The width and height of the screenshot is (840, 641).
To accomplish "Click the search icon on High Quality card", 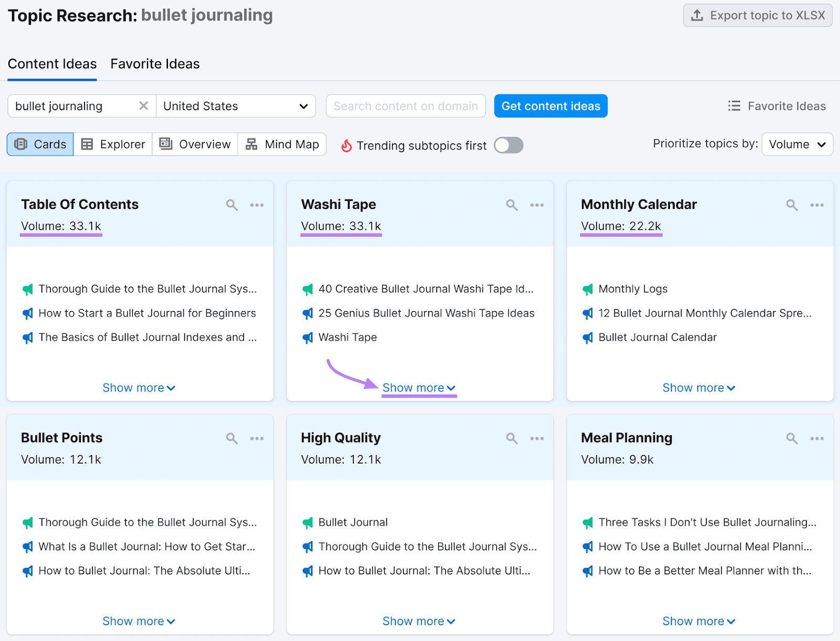I will (512, 438).
